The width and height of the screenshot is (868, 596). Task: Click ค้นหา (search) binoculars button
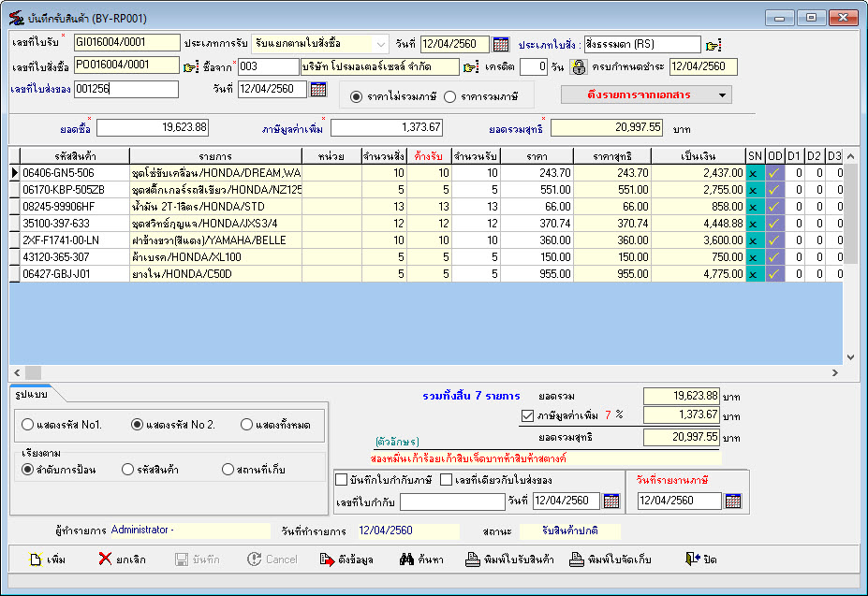click(x=421, y=560)
